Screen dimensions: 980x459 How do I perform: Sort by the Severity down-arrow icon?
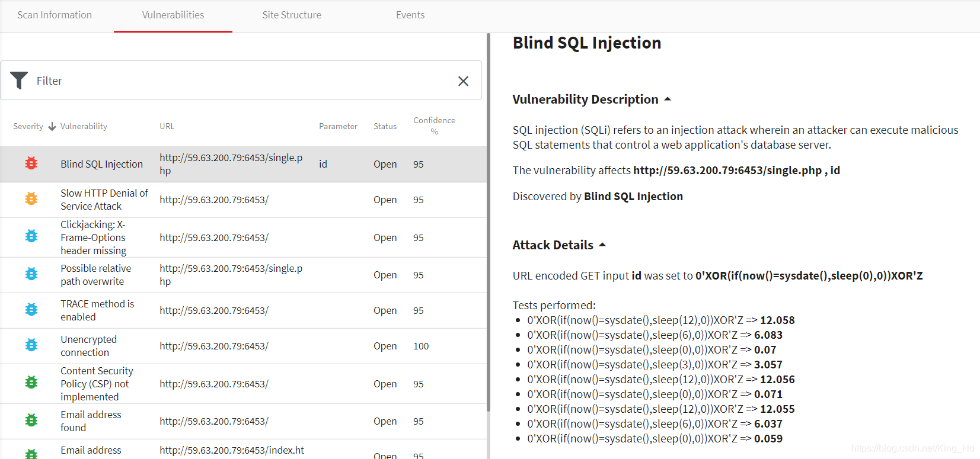tap(52, 126)
